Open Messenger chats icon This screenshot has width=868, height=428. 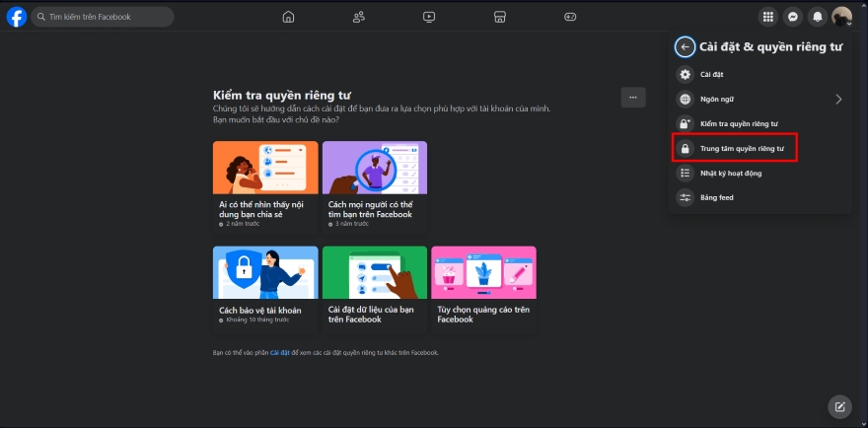point(792,17)
